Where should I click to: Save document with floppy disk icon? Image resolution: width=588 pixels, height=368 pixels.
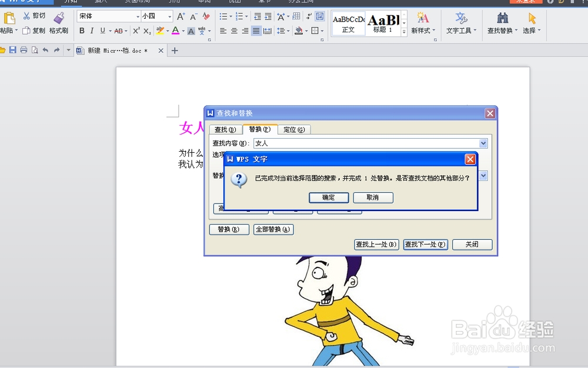13,50
